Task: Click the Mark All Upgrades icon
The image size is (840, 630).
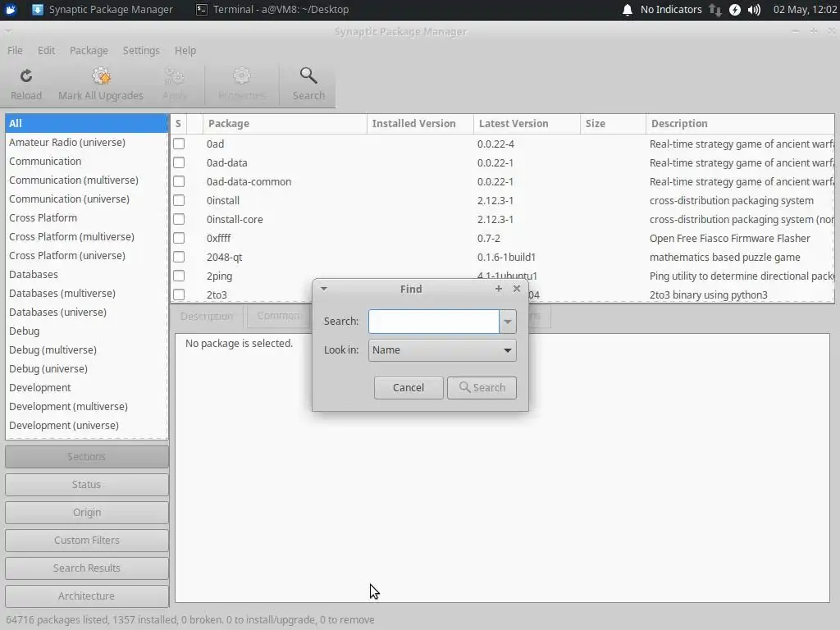Action: [101, 76]
